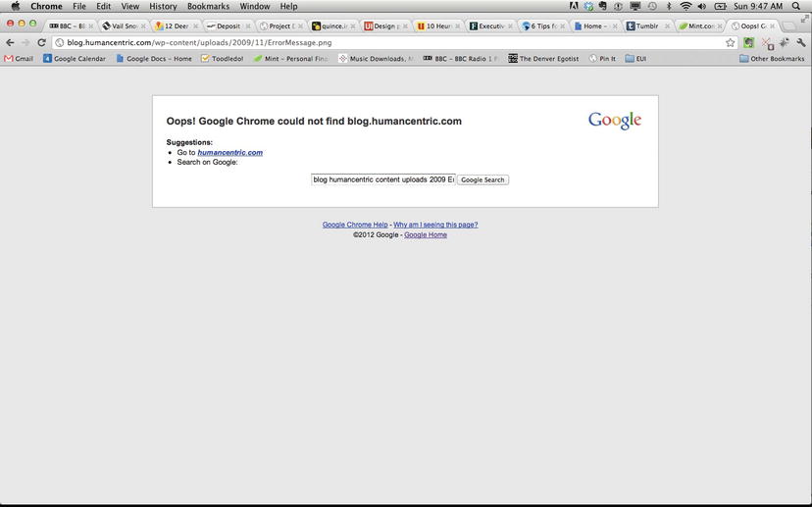Open the Wi-Fi status menu
Viewport: 812px width, 507px height.
coord(685,6)
